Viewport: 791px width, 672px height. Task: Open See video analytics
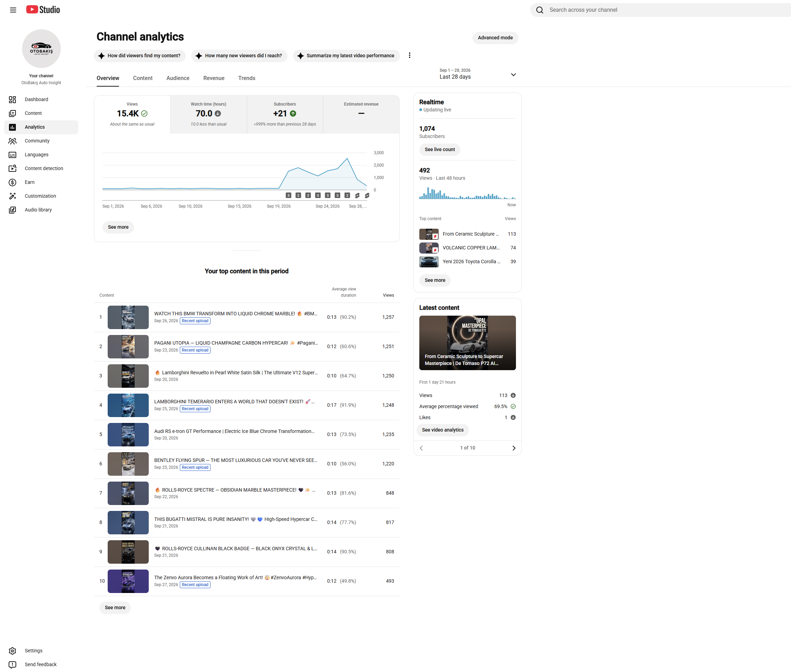tap(443, 430)
